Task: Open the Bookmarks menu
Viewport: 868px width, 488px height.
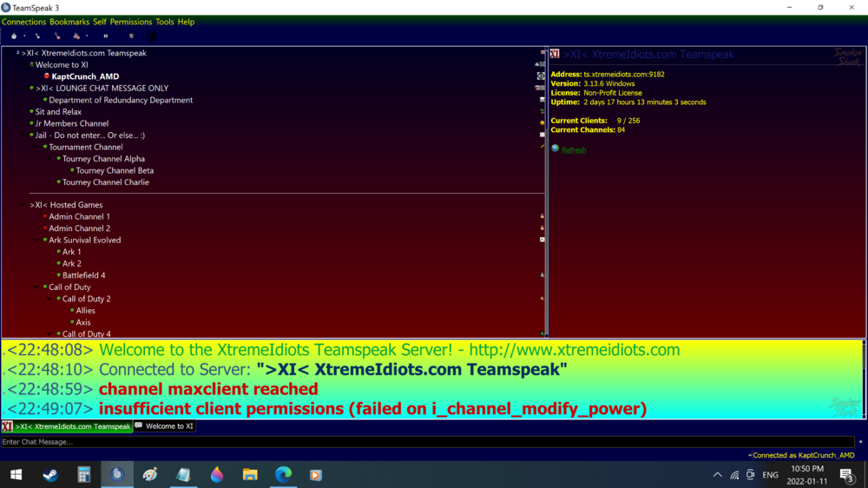Action: pyautogui.click(x=69, y=22)
